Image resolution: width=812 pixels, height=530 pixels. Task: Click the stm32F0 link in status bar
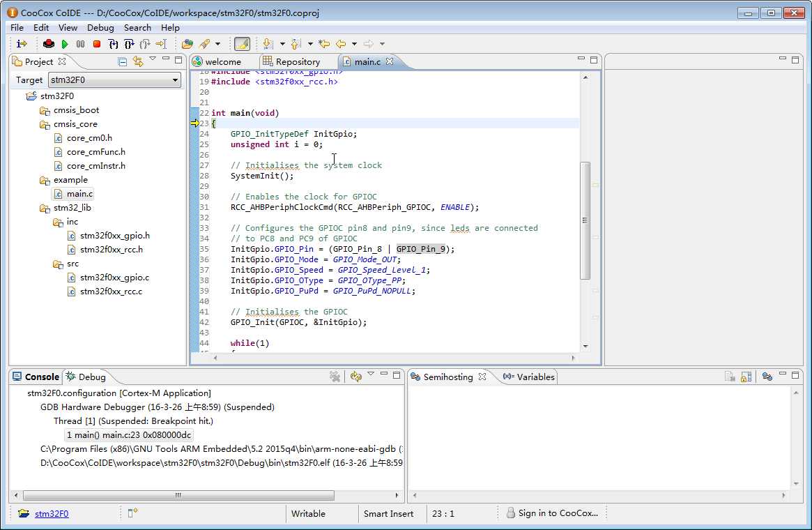(x=52, y=514)
